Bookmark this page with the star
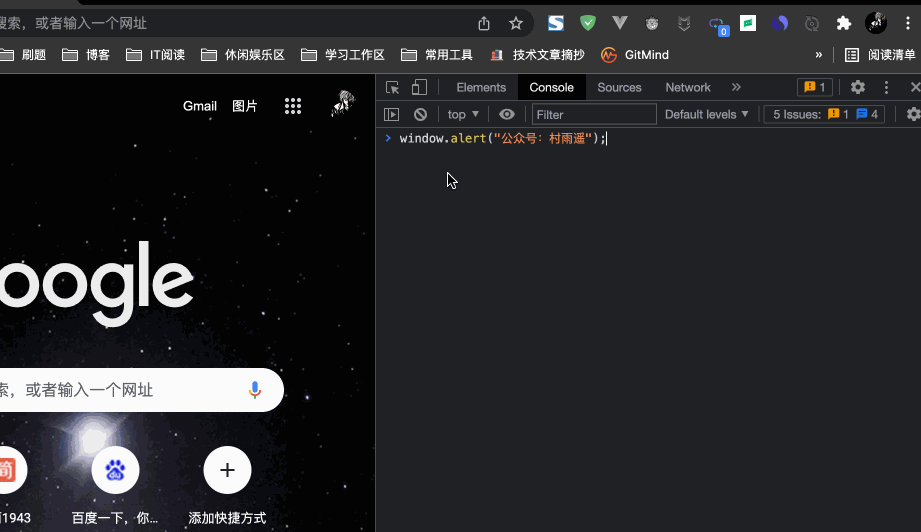Image resolution: width=921 pixels, height=532 pixels. [x=516, y=23]
